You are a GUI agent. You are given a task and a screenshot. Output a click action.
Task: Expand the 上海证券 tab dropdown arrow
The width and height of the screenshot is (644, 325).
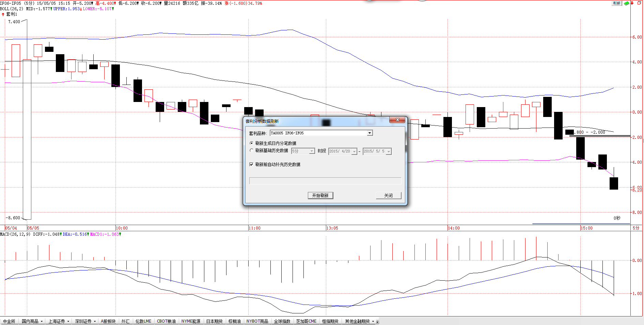pos(68,321)
